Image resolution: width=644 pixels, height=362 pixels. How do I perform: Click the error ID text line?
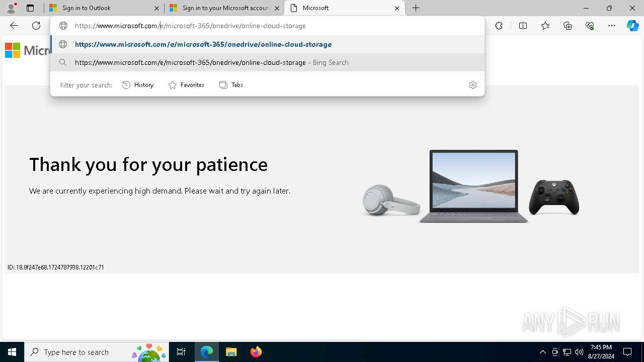pos(55,267)
